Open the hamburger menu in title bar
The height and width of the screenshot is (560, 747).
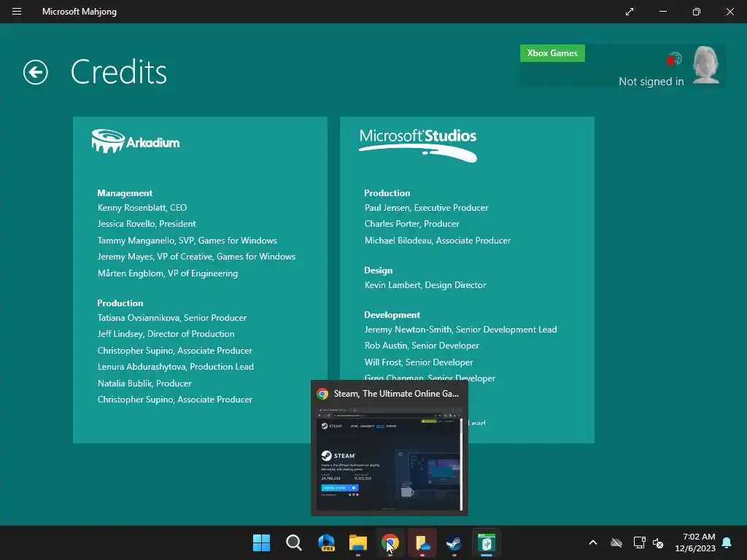click(x=17, y=12)
